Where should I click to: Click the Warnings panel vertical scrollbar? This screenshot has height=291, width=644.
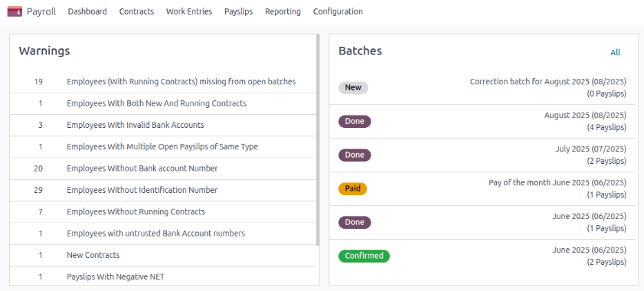point(318,138)
